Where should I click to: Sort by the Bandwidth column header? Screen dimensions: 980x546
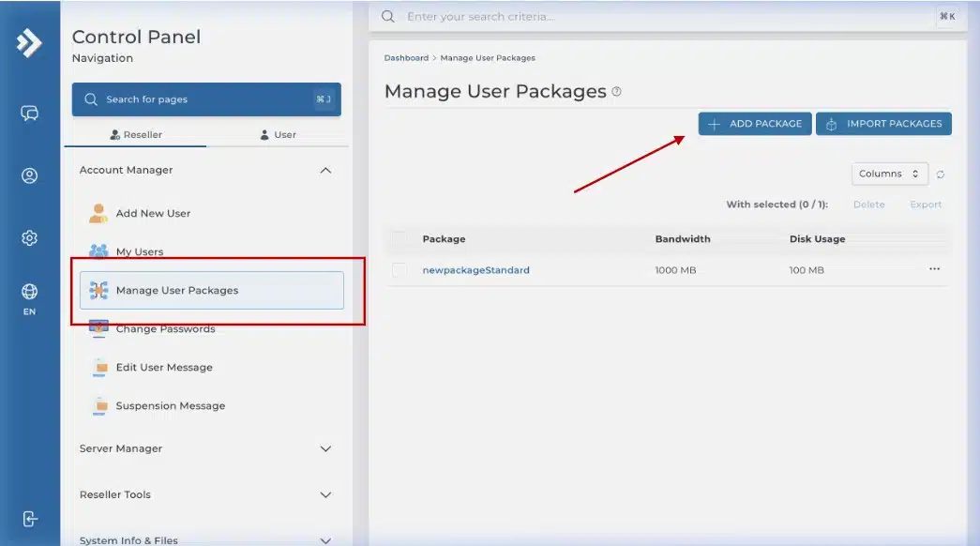click(x=683, y=239)
